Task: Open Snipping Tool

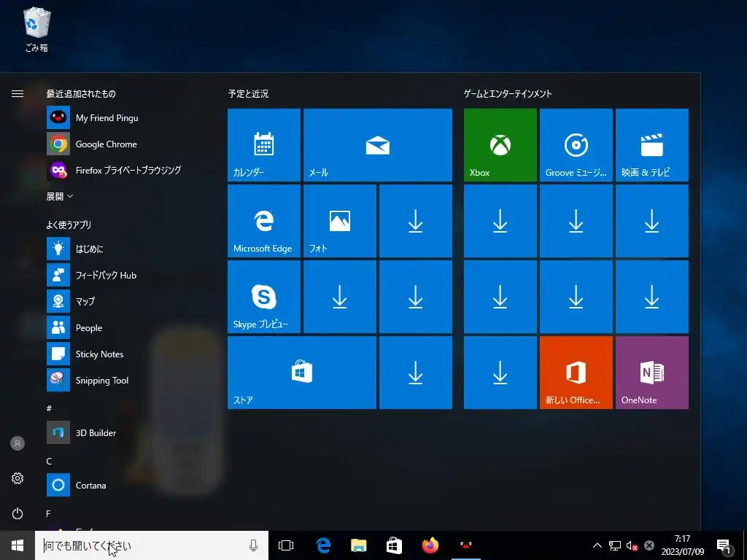Action: pyautogui.click(x=127, y=380)
